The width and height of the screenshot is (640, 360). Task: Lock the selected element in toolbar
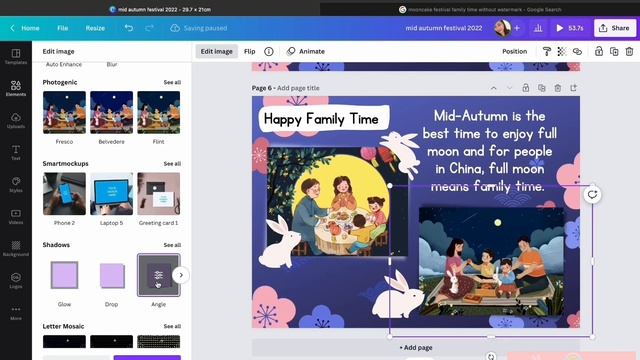[x=599, y=51]
